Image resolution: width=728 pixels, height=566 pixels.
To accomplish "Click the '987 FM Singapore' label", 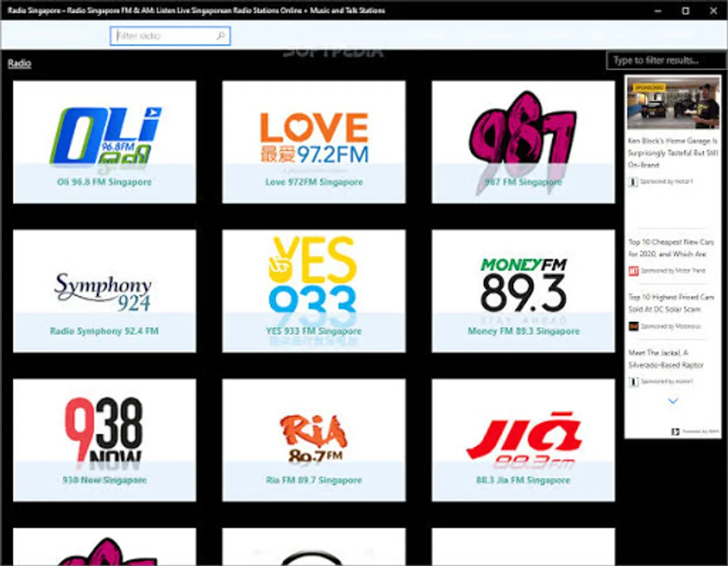I will click(523, 182).
